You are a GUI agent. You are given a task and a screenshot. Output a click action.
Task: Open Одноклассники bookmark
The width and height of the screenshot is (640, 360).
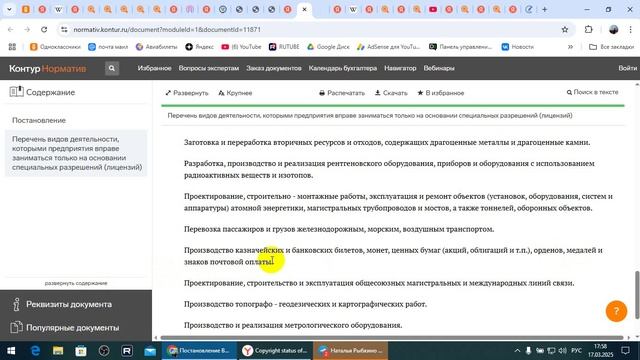(55, 47)
